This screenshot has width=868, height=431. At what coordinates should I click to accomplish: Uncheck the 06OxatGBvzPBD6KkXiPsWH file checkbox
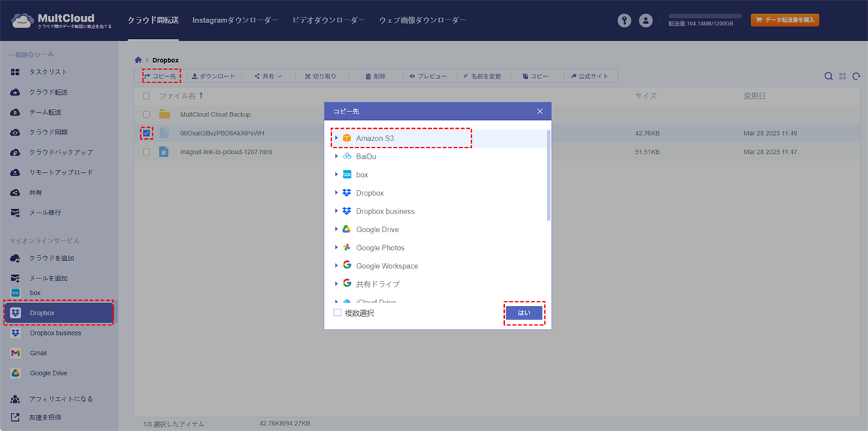coord(147,133)
